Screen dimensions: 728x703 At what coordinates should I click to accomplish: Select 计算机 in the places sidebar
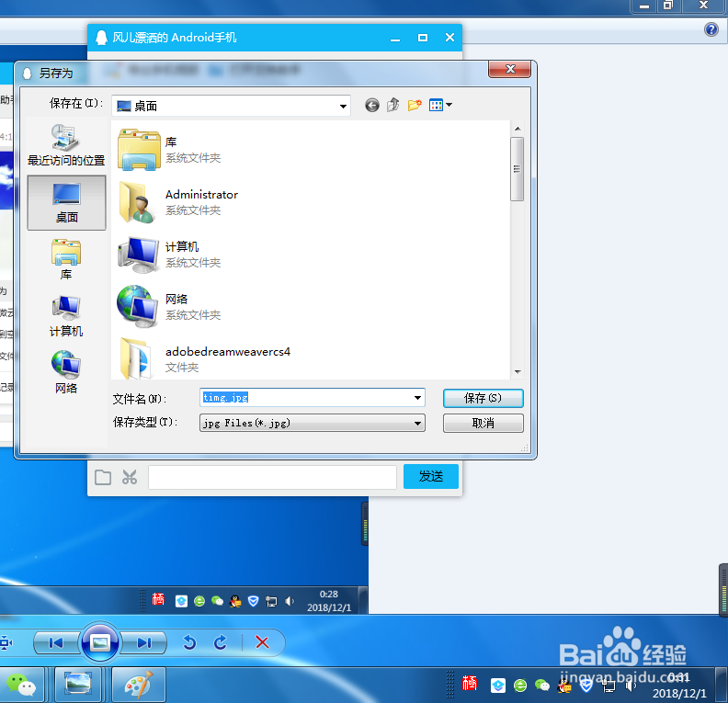(66, 316)
